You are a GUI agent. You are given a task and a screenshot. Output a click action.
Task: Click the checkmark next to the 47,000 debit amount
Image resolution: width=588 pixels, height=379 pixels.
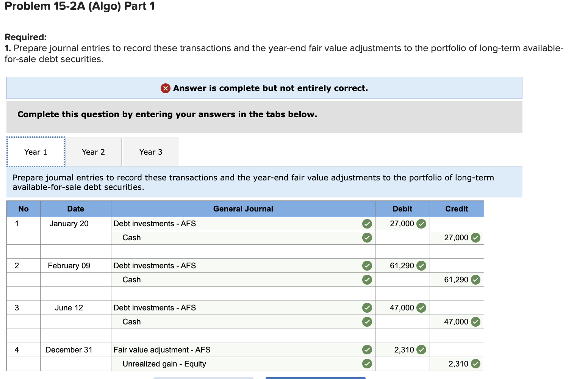(421, 308)
